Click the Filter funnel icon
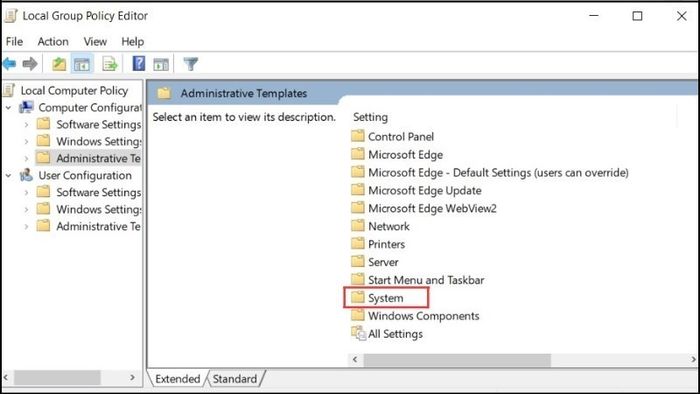The height and width of the screenshot is (394, 700). [x=191, y=64]
